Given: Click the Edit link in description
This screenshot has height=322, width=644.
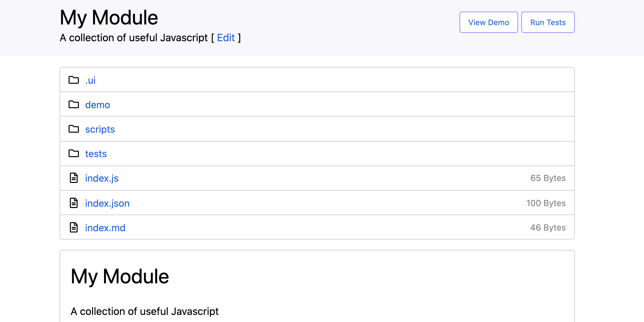Looking at the screenshot, I should (226, 38).
